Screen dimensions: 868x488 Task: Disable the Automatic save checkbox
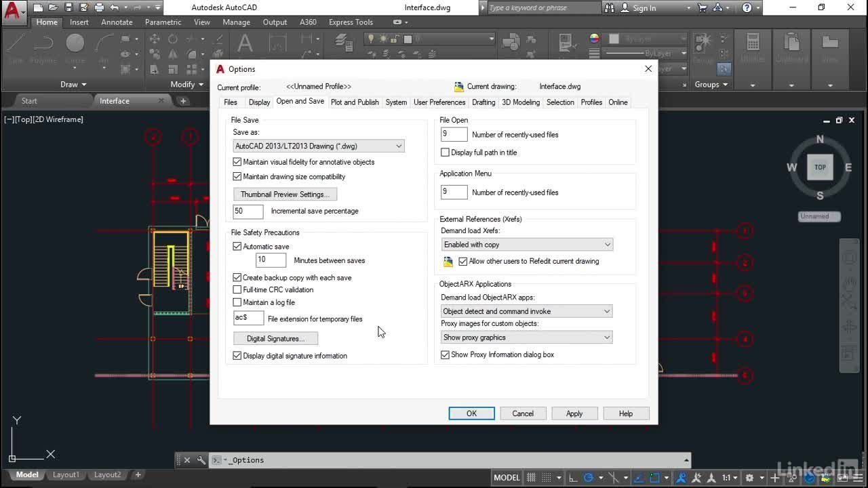(x=237, y=247)
